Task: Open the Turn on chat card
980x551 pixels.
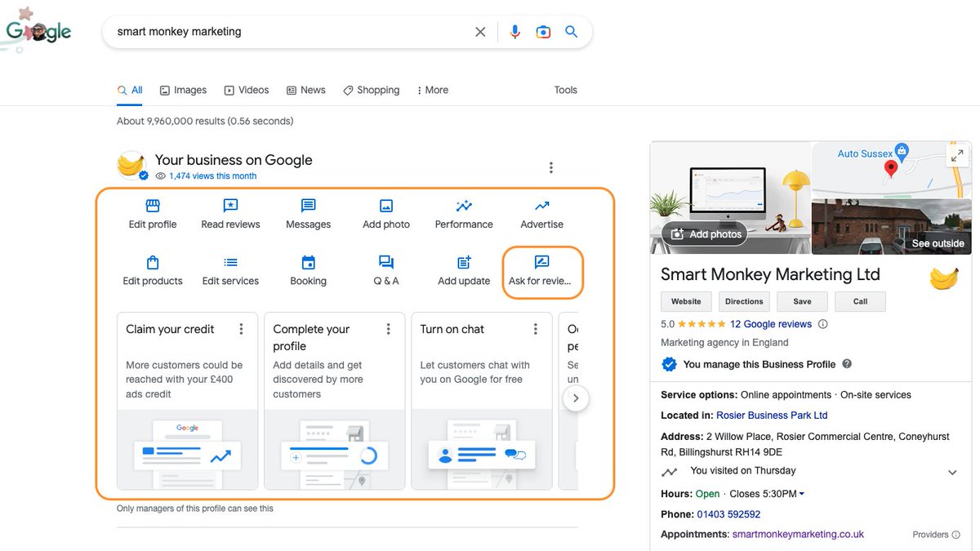Action: pyautogui.click(x=481, y=401)
